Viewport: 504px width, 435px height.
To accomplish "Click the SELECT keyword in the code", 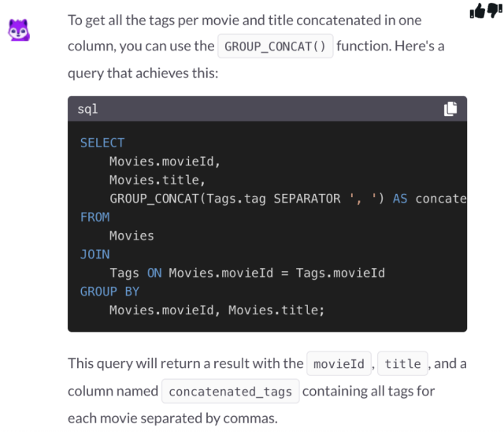I will coord(102,143).
